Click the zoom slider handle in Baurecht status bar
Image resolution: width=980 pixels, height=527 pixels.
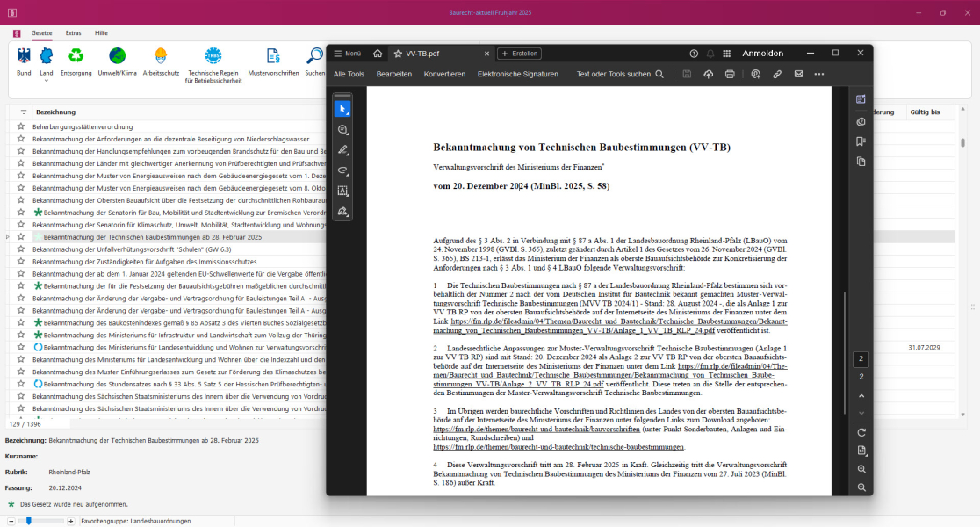tap(29, 521)
